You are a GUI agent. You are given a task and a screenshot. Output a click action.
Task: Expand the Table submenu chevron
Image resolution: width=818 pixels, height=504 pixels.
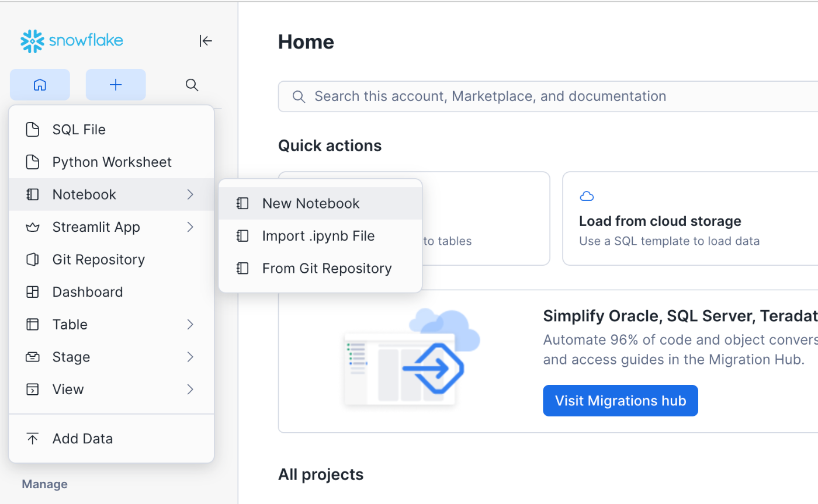(190, 324)
